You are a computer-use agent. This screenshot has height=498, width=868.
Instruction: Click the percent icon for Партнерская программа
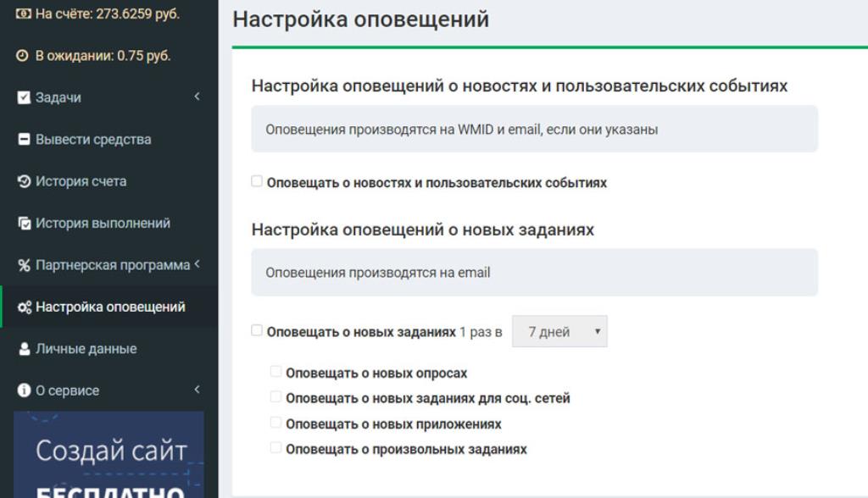coord(24,265)
